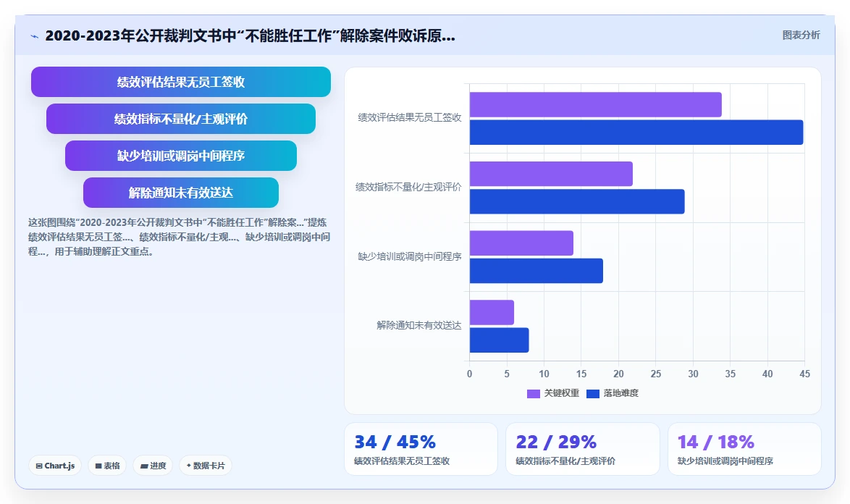Click the 表格 tag
The height and width of the screenshot is (504, 850).
tap(106, 466)
